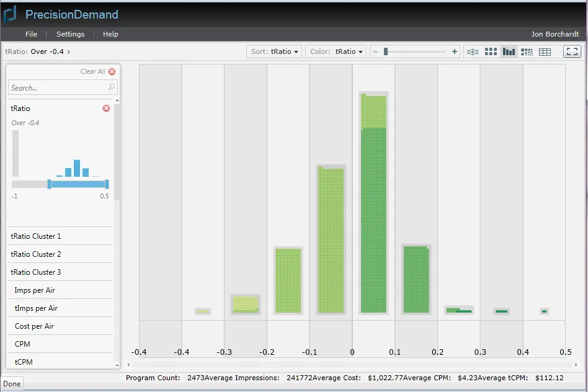Click the Average Cost value $1,022.77
Screen dimensions: 588x392
(386, 378)
